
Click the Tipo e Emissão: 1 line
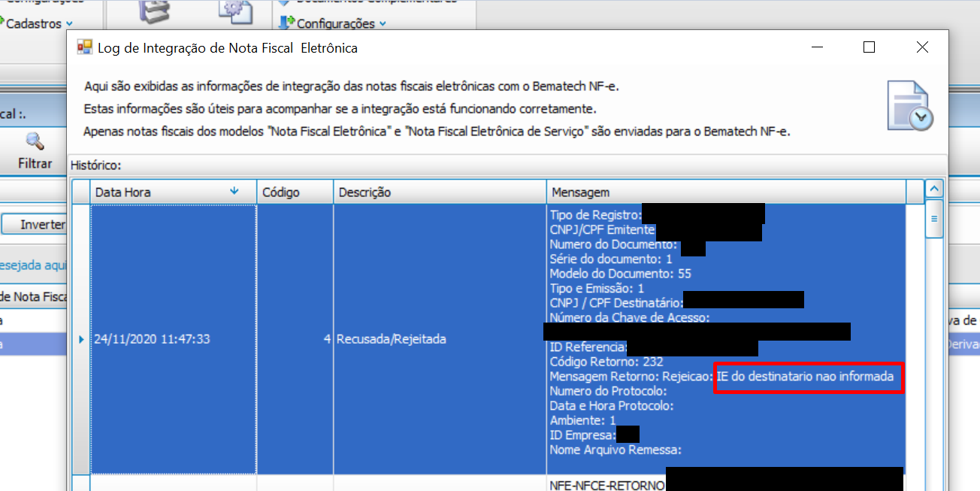(x=597, y=288)
